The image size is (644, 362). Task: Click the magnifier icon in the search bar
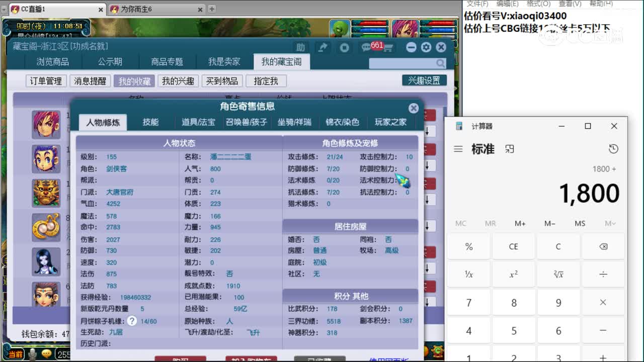point(440,63)
